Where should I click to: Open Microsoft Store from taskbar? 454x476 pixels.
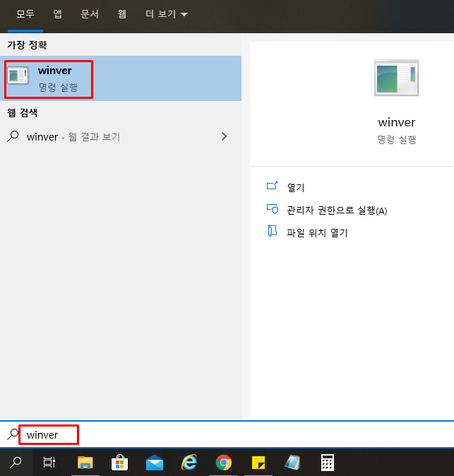(x=119, y=462)
